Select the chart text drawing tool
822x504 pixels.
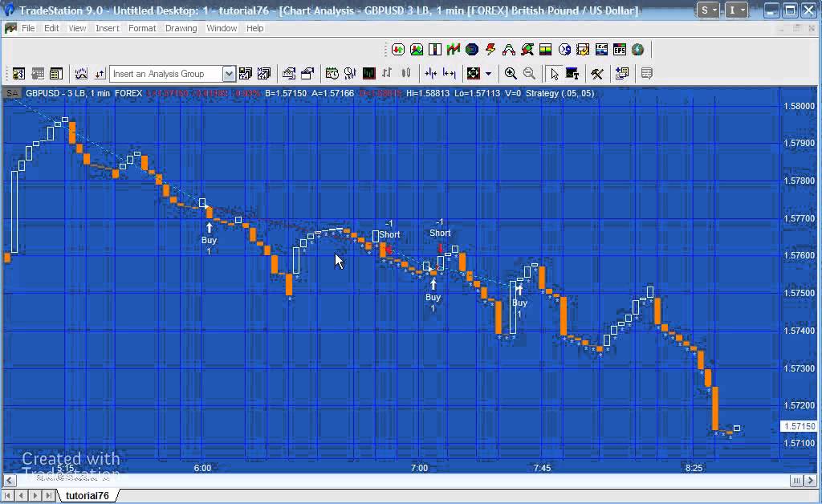[572, 73]
